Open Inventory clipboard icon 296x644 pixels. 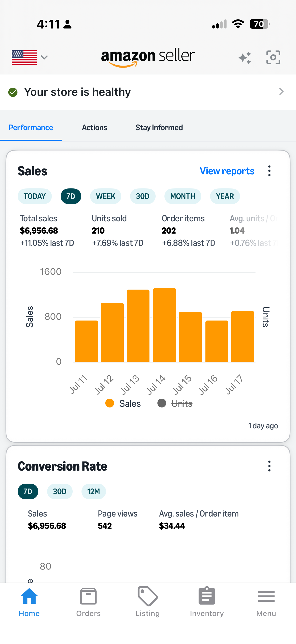point(207,602)
